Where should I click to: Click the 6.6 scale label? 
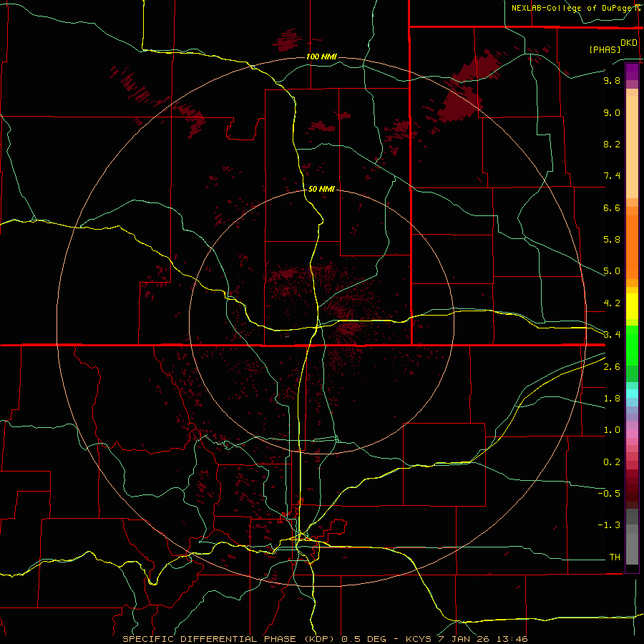pyautogui.click(x=612, y=208)
